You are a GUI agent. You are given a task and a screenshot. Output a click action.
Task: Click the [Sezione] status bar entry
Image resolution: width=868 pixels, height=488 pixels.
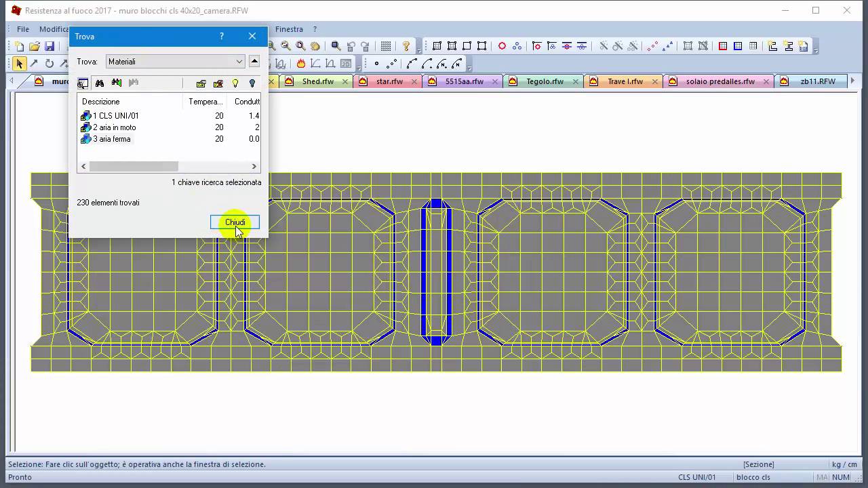coord(758,464)
